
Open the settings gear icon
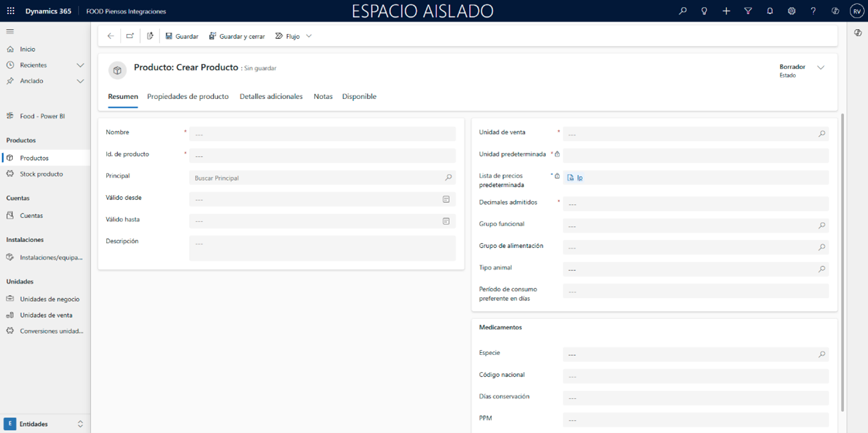pyautogui.click(x=791, y=11)
